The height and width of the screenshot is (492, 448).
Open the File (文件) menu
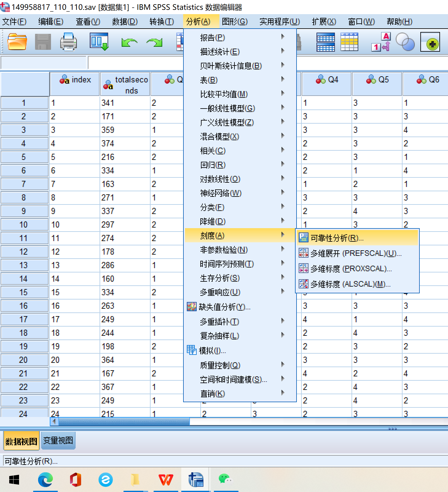[x=14, y=22]
